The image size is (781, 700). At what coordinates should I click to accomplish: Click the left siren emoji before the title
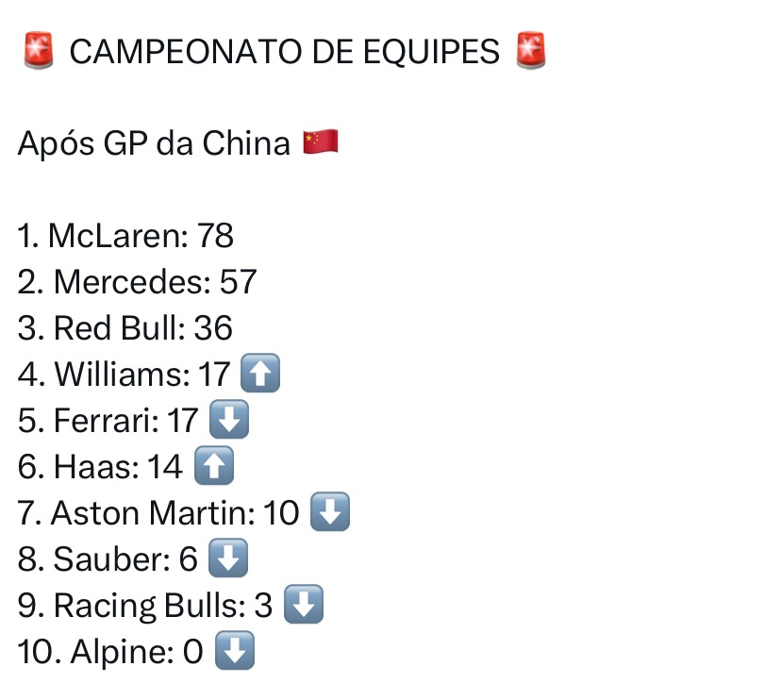point(40,52)
